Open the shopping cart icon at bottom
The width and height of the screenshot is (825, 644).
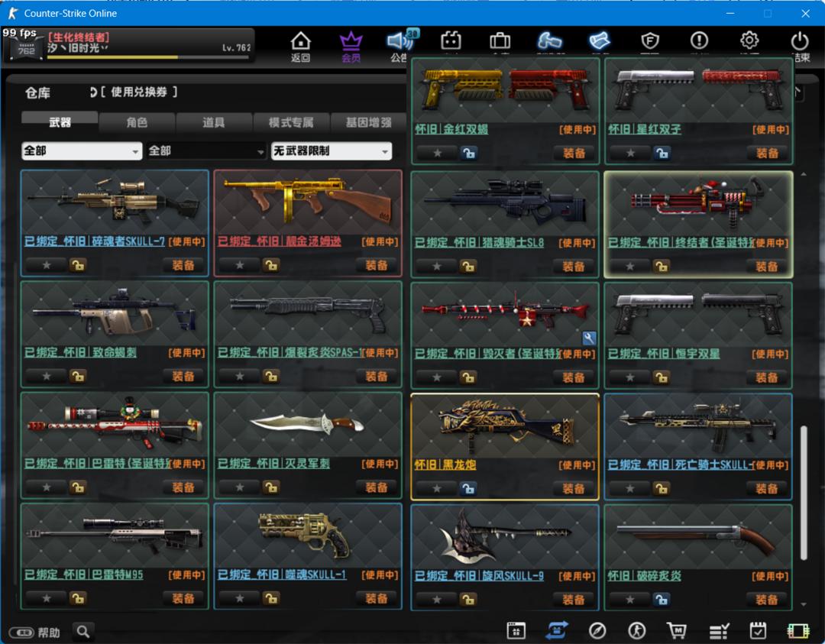coord(677,630)
